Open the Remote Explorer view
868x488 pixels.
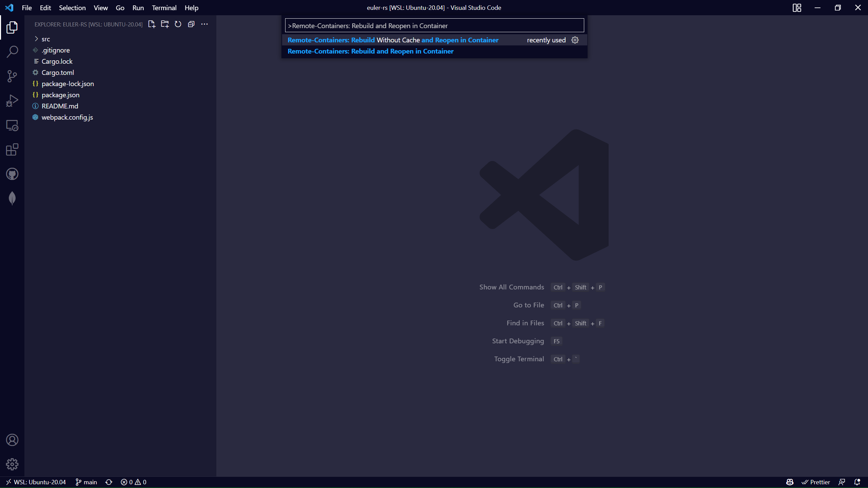[x=12, y=125]
